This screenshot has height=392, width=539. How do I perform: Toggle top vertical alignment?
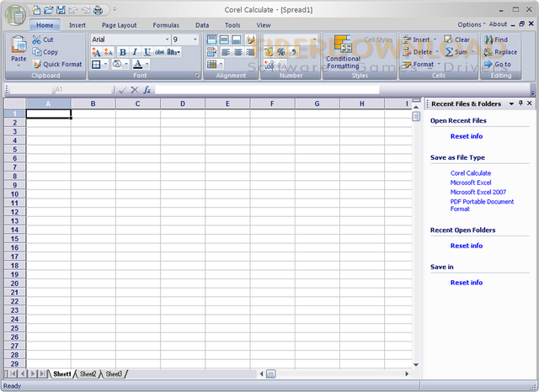point(211,40)
